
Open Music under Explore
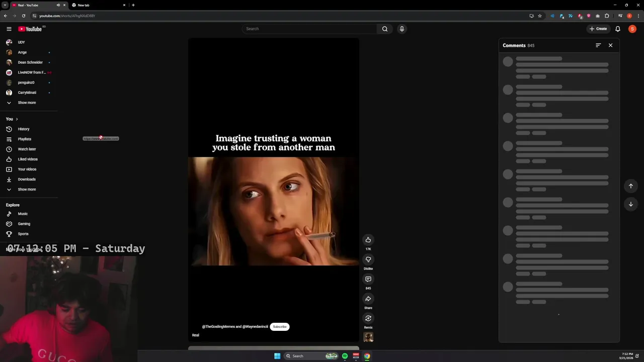[23, 214]
